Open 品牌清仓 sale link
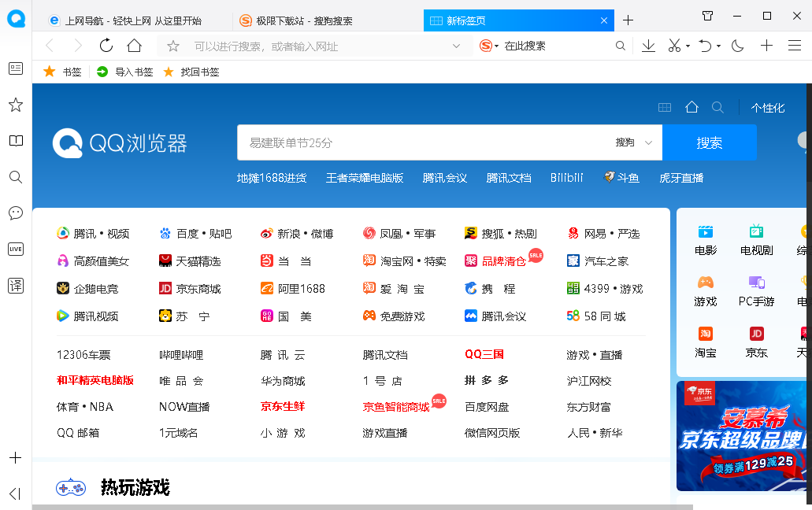 503,261
